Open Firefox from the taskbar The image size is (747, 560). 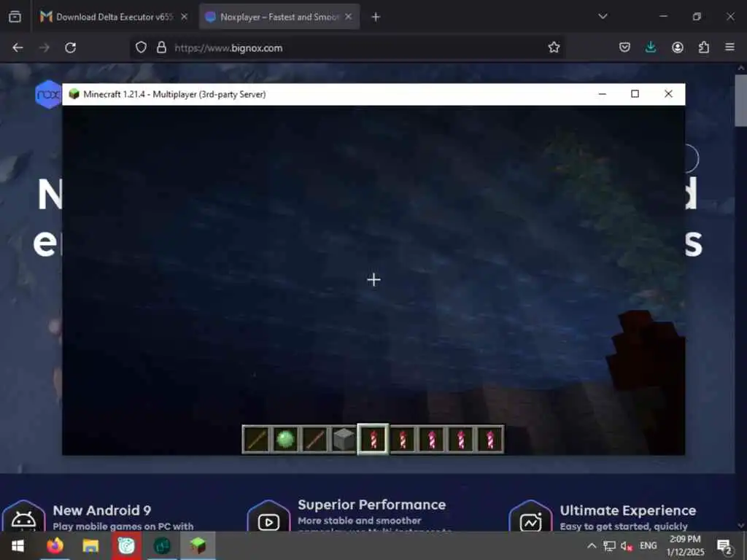(55, 545)
